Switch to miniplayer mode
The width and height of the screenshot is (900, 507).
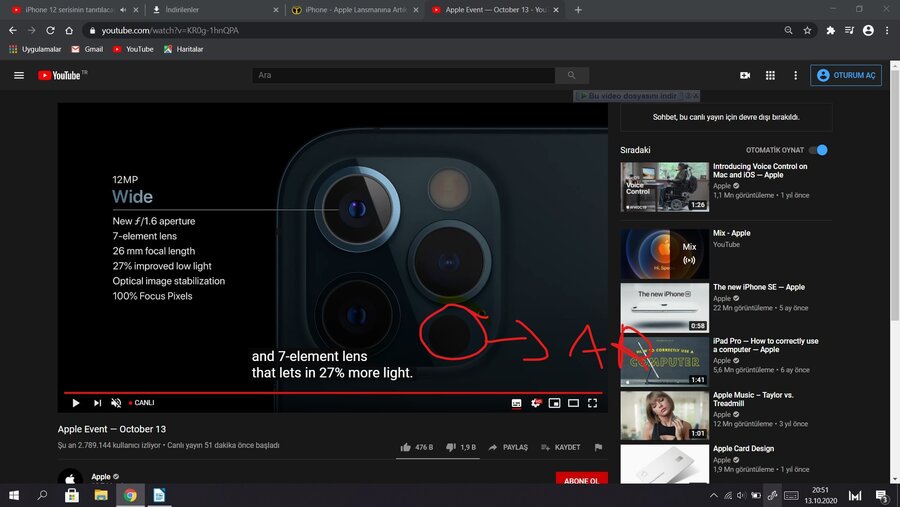coord(554,403)
